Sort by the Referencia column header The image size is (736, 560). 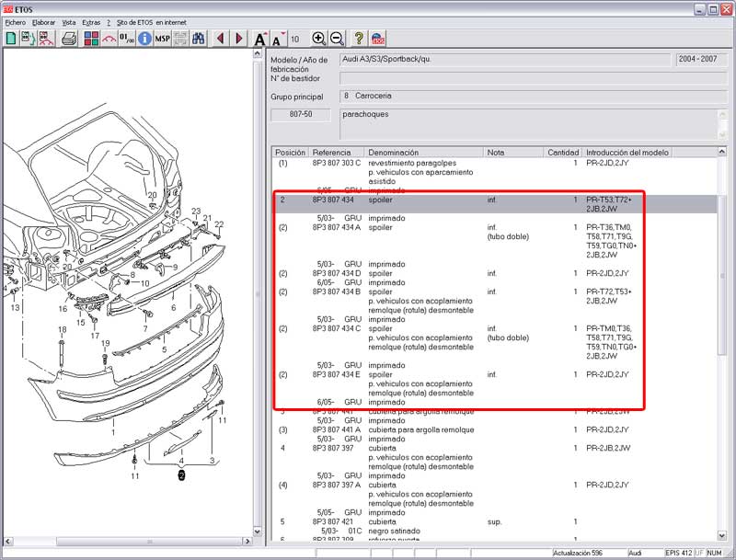tap(336, 153)
